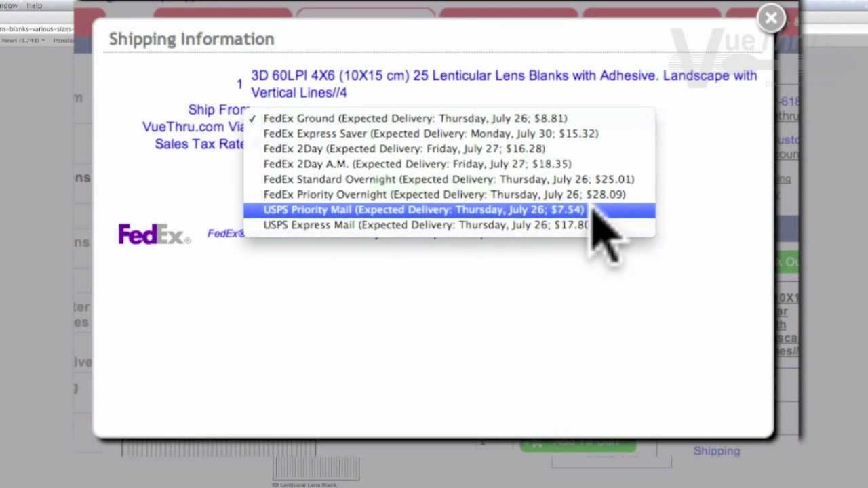Screen dimensions: 868x488
Task: Choose USPS Priority Mail for $7.54
Action: click(x=449, y=210)
